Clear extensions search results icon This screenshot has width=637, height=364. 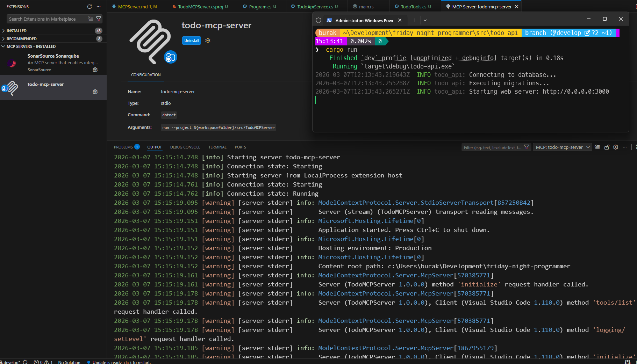pos(91,19)
